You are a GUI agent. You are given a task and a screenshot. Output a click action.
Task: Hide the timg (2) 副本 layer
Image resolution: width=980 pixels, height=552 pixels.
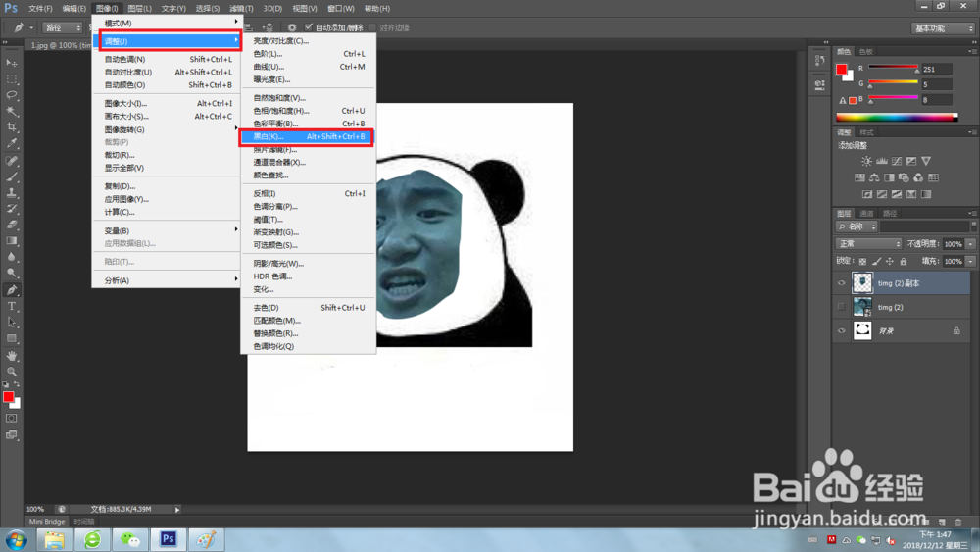(x=841, y=283)
